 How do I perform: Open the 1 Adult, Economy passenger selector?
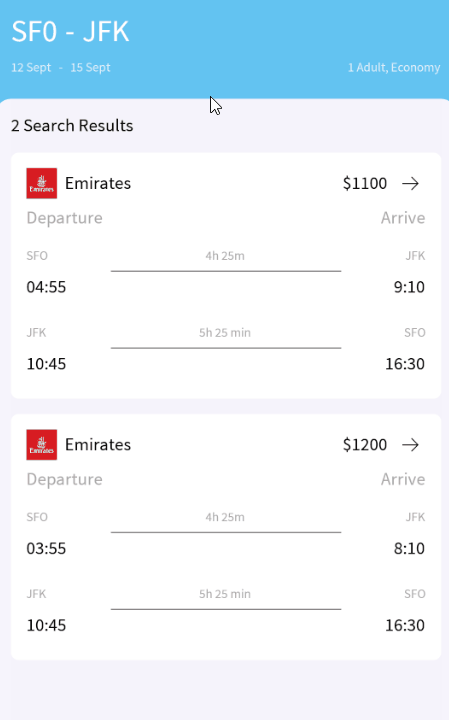click(x=394, y=68)
